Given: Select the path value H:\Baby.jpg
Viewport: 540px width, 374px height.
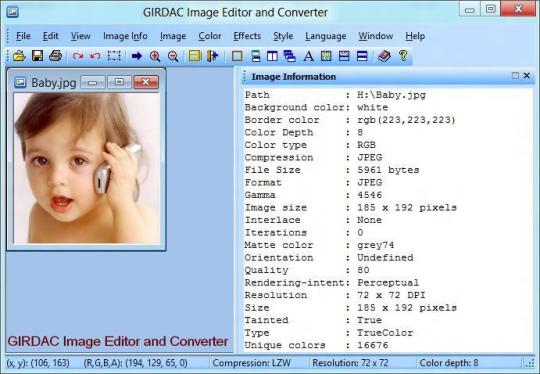Looking at the screenshot, I should (x=391, y=95).
